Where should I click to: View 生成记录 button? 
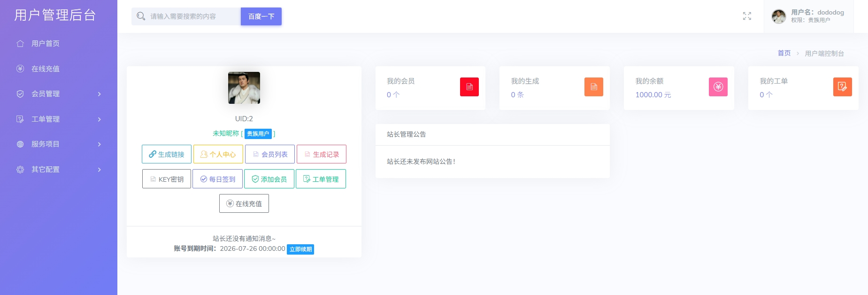(x=322, y=154)
